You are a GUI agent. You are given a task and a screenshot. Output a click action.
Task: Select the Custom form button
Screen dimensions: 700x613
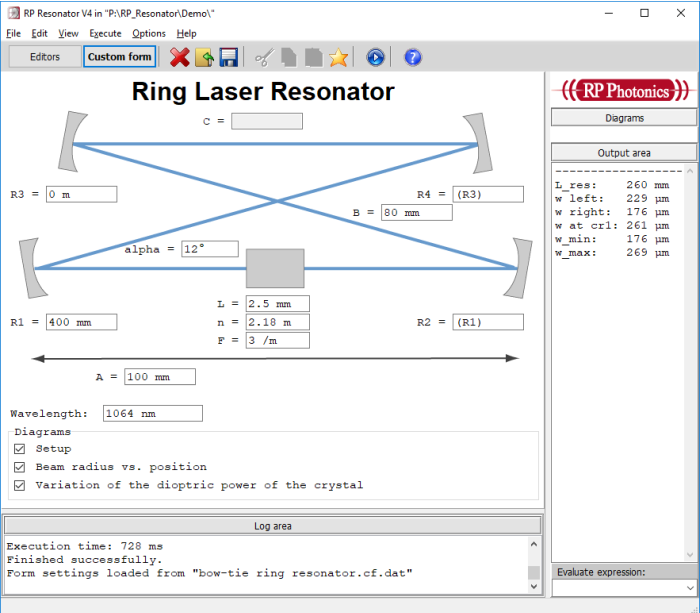click(119, 57)
